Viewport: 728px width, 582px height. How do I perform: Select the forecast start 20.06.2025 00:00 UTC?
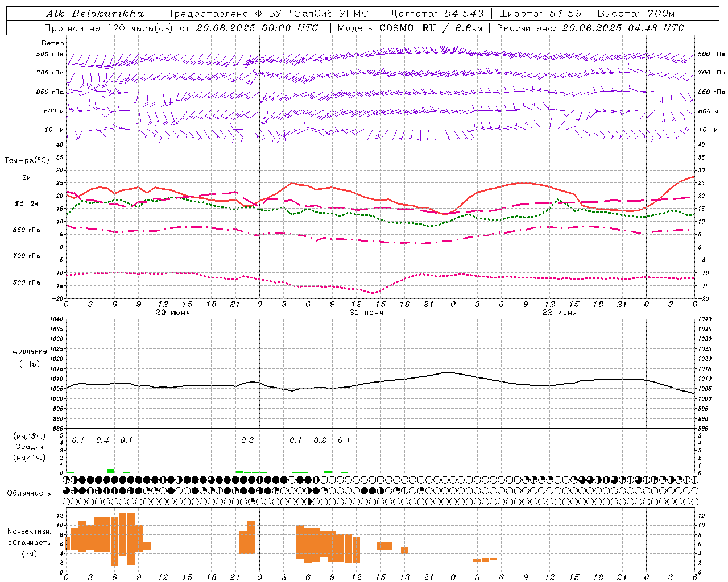pos(257,28)
